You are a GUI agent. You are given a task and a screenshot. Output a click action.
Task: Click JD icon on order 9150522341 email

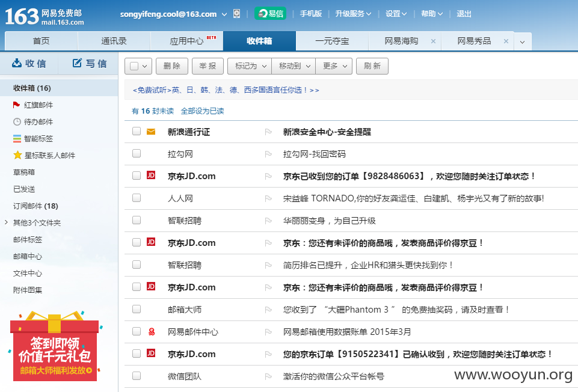pos(151,354)
